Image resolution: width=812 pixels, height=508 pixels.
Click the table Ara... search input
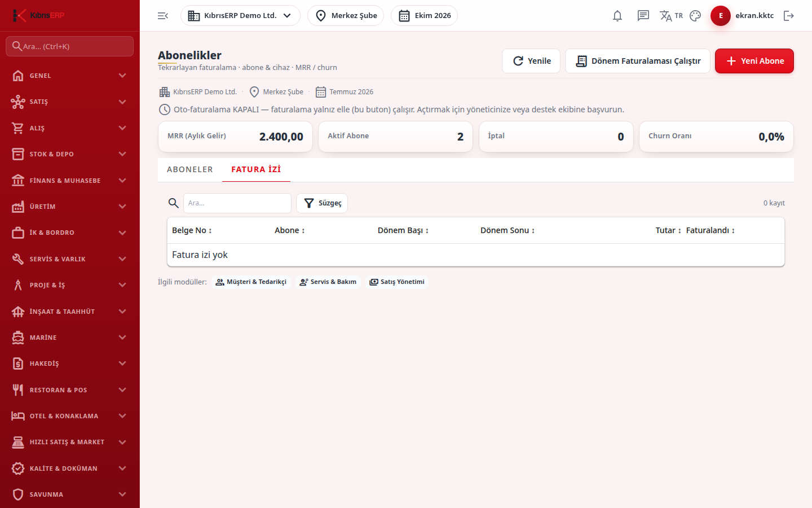pyautogui.click(x=237, y=203)
